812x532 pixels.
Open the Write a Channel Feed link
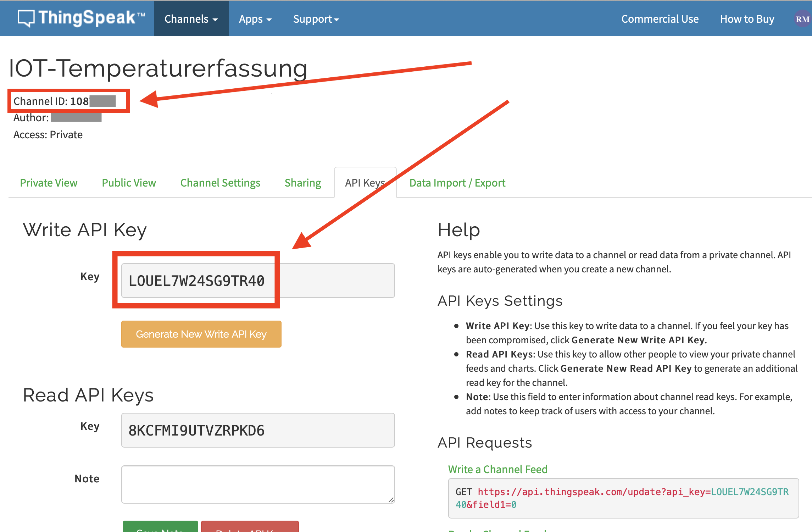pyautogui.click(x=497, y=469)
